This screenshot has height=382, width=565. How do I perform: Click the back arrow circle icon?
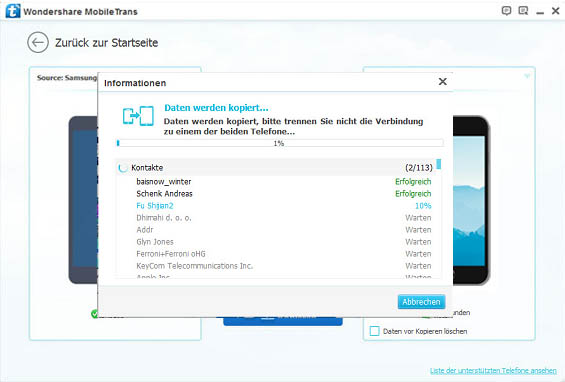(38, 43)
